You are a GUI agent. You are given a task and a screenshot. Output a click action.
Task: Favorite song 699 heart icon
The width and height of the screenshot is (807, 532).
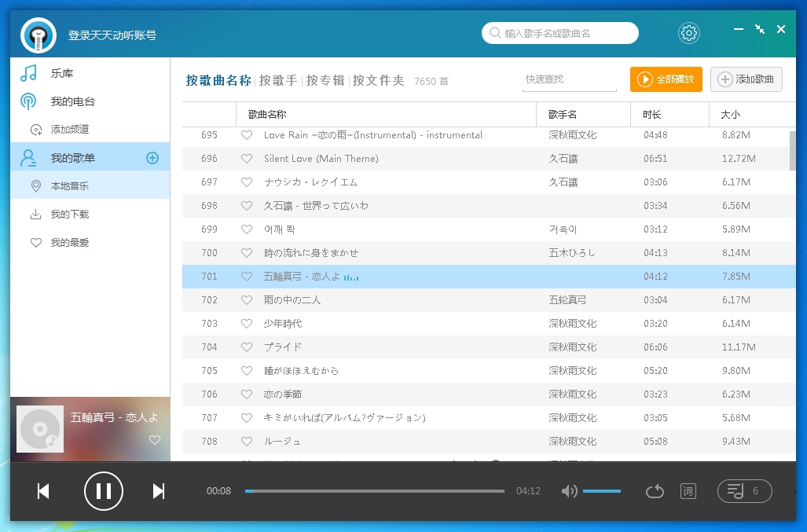click(x=247, y=229)
